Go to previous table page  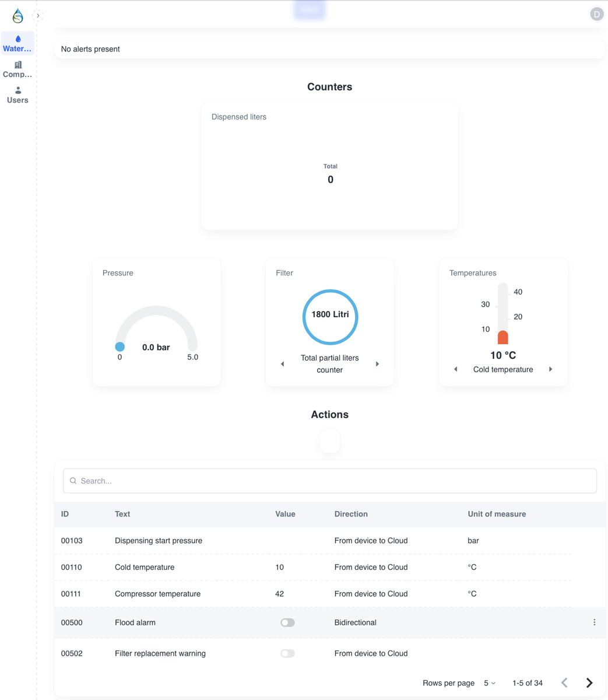tap(564, 683)
